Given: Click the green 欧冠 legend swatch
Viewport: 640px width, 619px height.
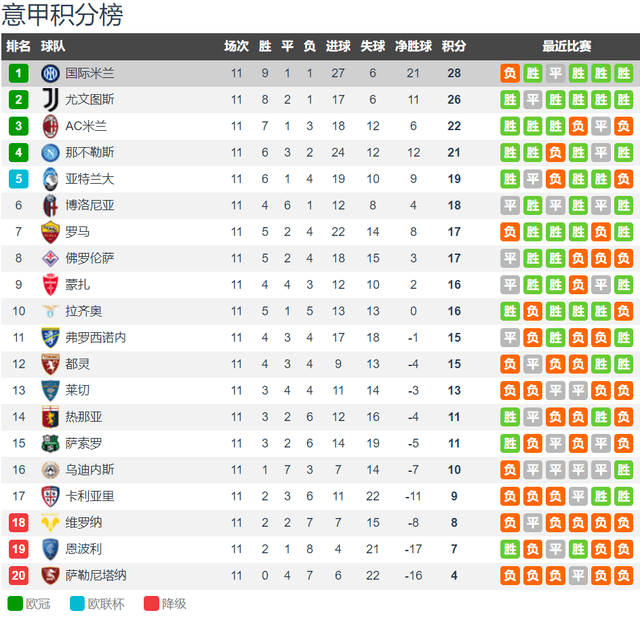Looking at the screenshot, I should click(x=15, y=603).
